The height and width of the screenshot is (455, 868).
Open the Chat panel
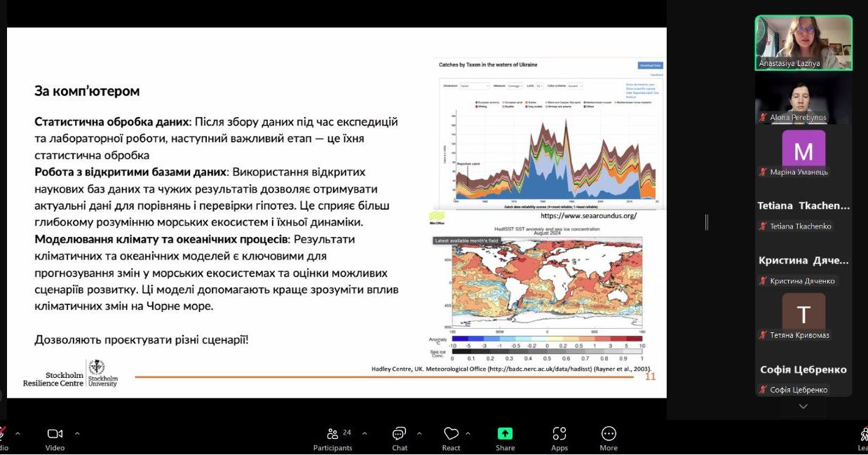point(399,434)
